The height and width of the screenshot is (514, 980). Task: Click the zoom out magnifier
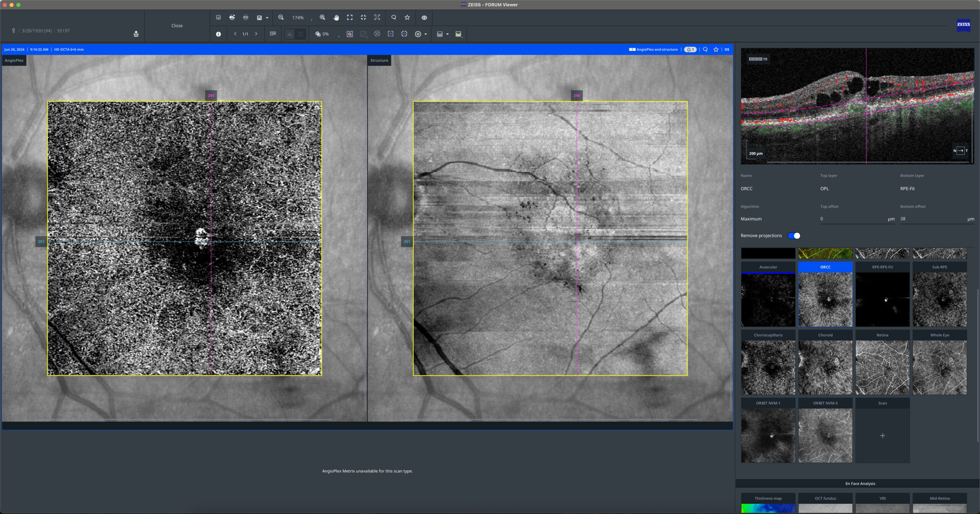281,18
